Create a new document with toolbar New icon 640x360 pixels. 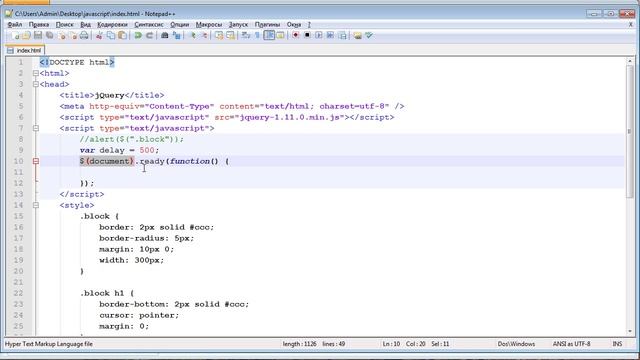15,36
